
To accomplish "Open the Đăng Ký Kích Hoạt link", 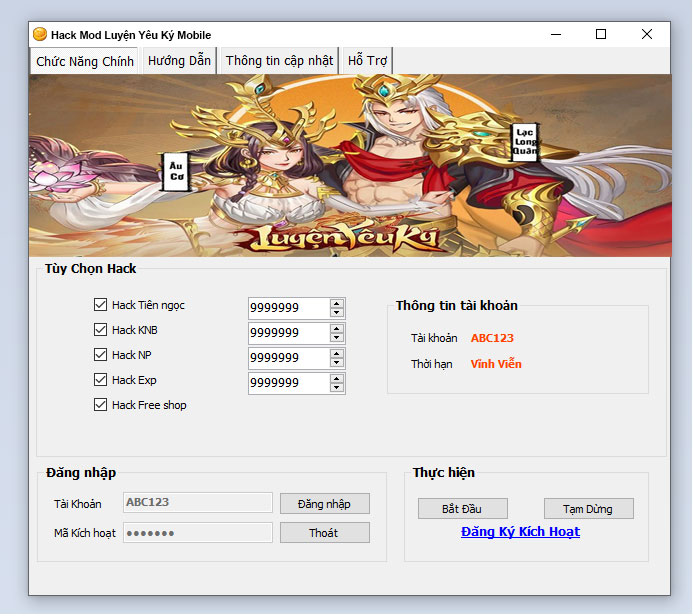I will point(520,532).
